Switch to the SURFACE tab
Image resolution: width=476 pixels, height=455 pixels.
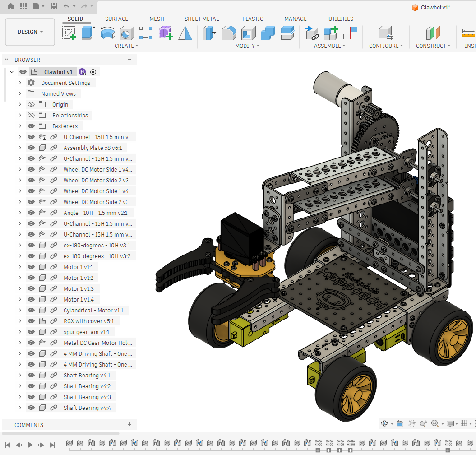tap(116, 19)
